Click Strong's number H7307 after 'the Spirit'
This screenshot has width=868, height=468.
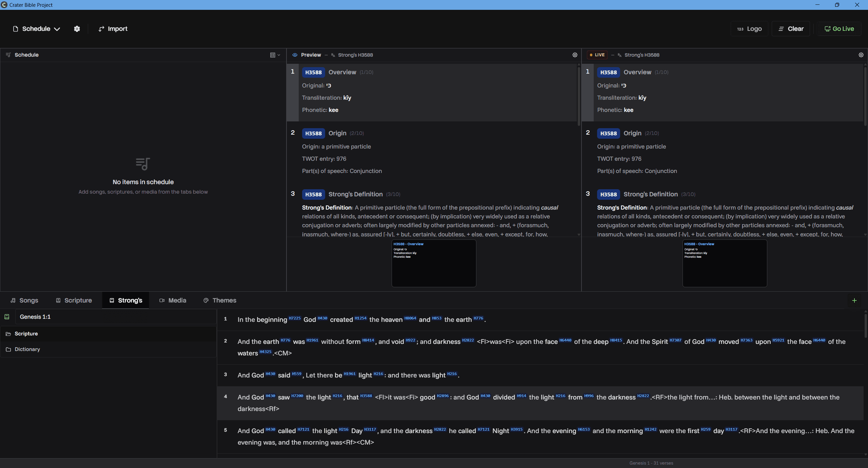coord(675,340)
